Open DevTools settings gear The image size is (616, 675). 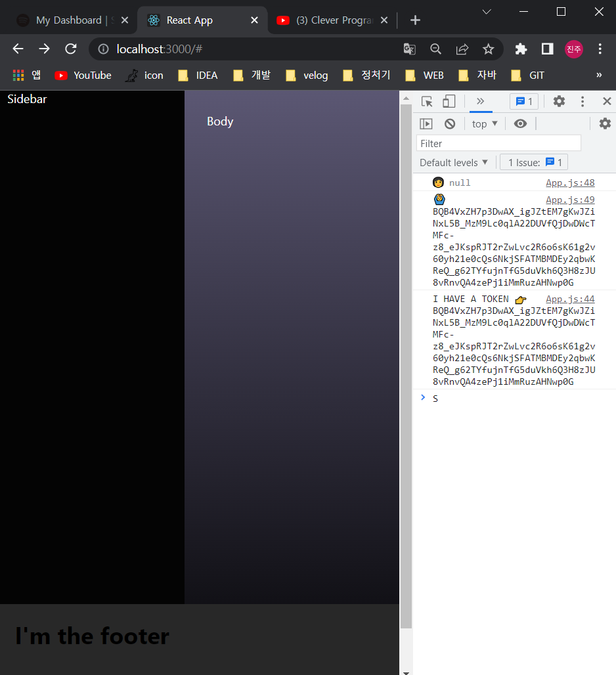559,101
